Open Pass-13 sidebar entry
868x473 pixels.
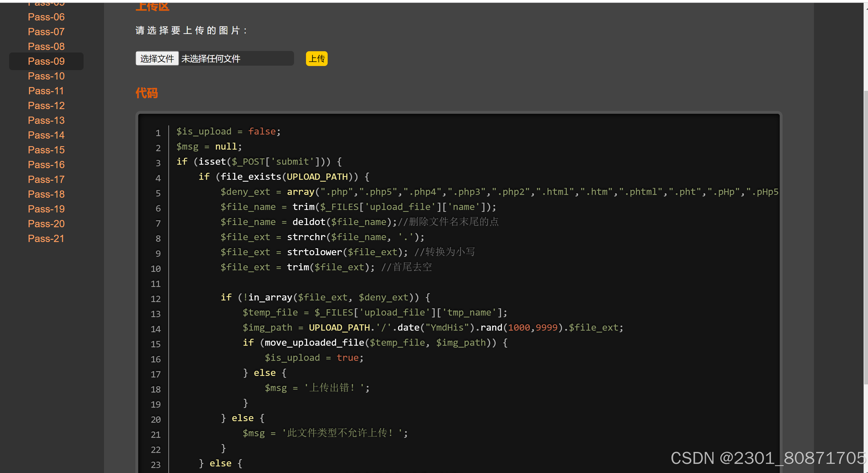pyautogui.click(x=46, y=120)
